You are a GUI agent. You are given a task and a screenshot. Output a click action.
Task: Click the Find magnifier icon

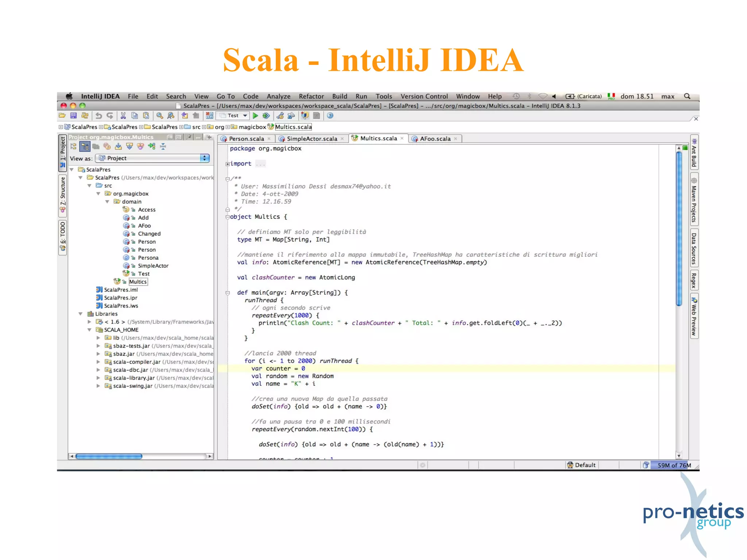[x=159, y=116]
